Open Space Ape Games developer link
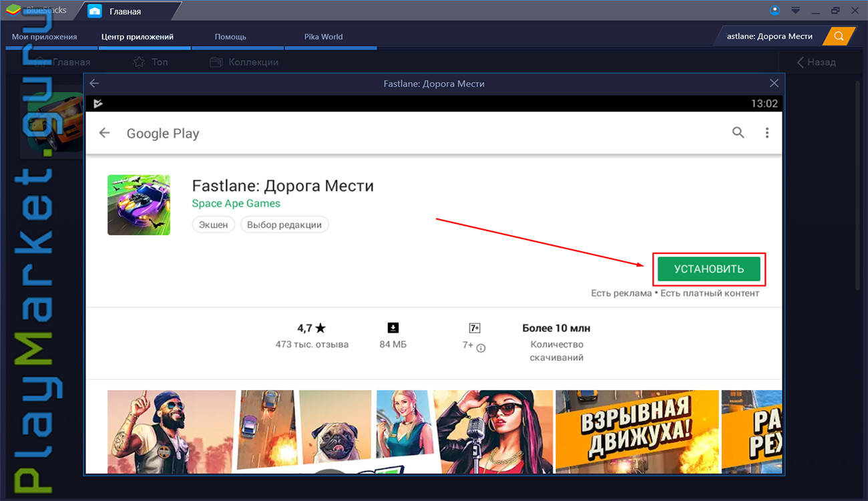 (x=236, y=203)
